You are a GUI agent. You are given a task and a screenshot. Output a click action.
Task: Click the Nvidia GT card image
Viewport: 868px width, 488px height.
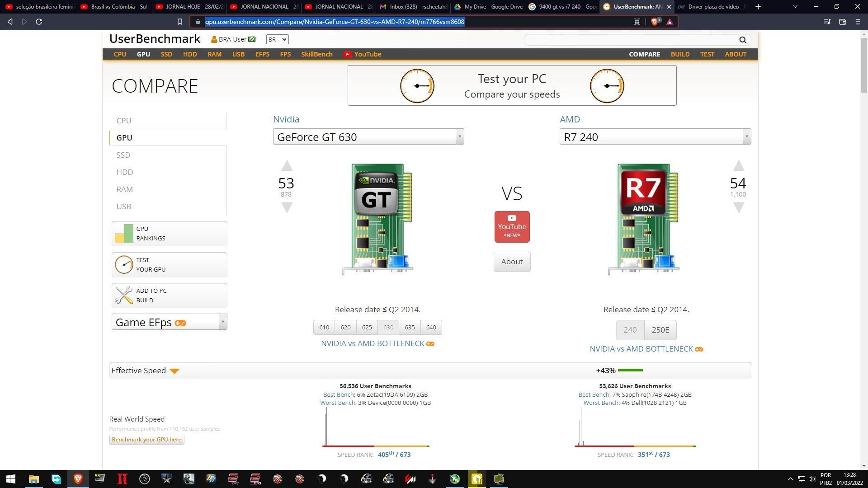pos(377,219)
